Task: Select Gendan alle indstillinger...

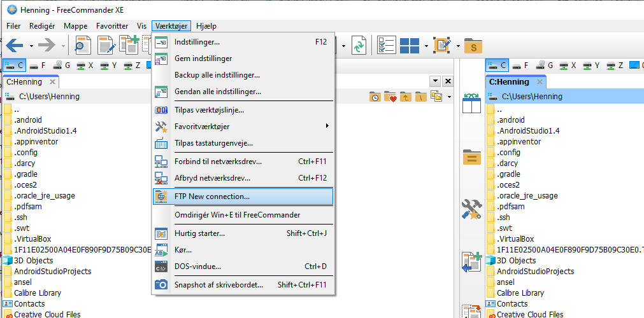Action: 243,92
